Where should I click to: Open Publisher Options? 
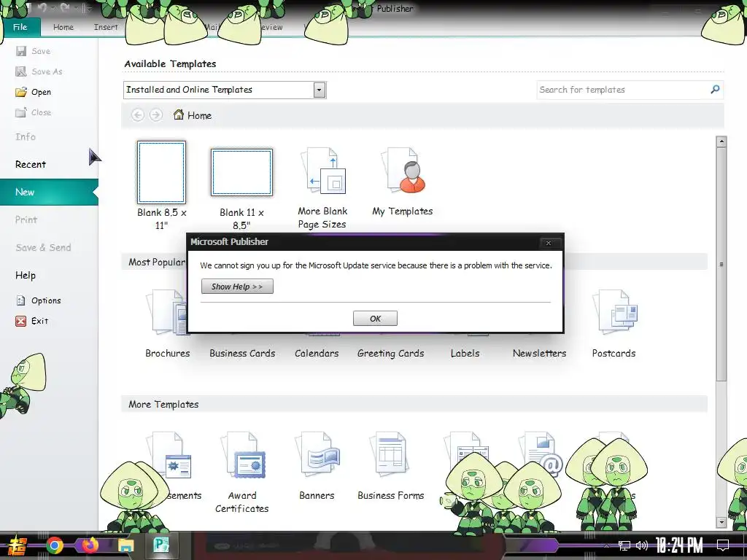39,300
